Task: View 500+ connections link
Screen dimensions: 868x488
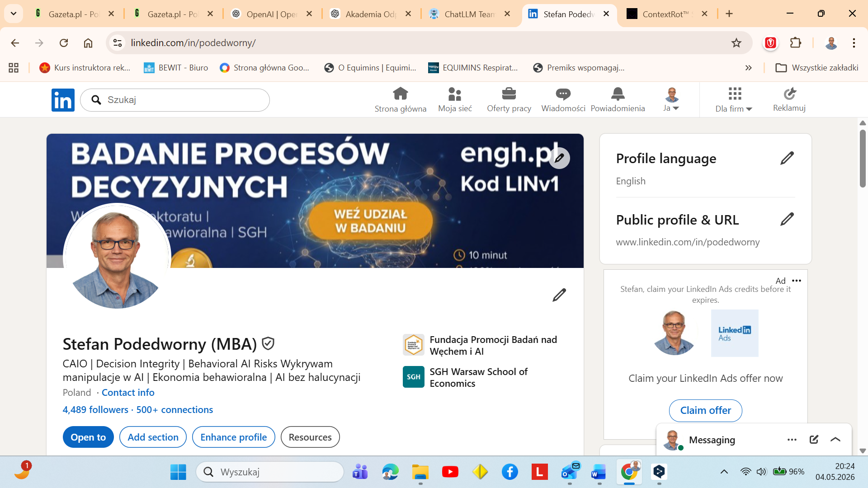Action: (x=175, y=409)
